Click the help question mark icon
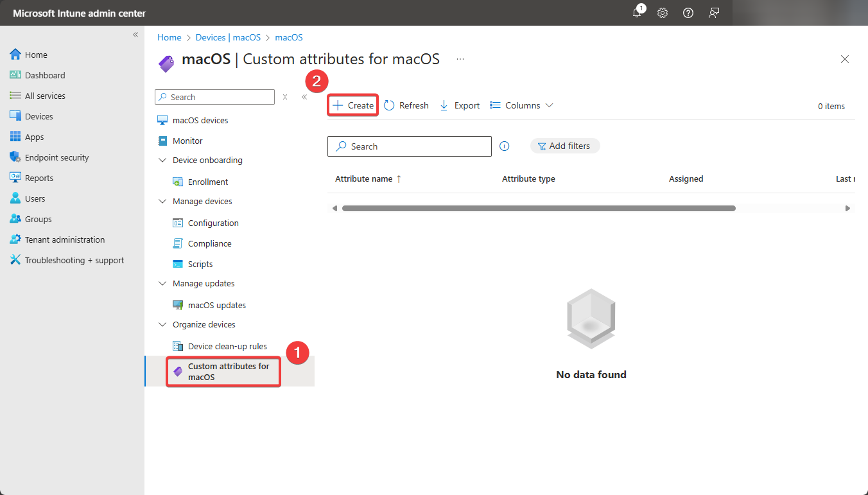Image resolution: width=868 pixels, height=495 pixels. (x=688, y=13)
